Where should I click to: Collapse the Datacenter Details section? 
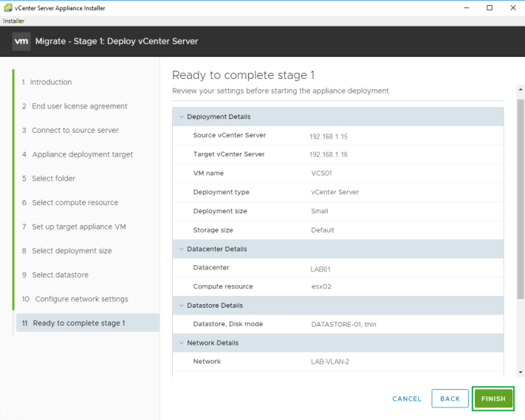pos(182,249)
